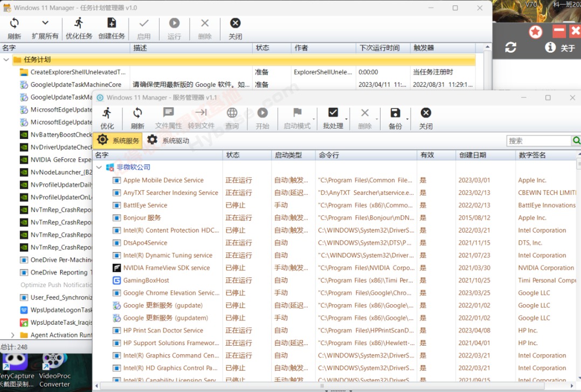Open 删除 dropdown arrow in Service Manager
This screenshot has width=581, height=392.
pyautogui.click(x=377, y=119)
